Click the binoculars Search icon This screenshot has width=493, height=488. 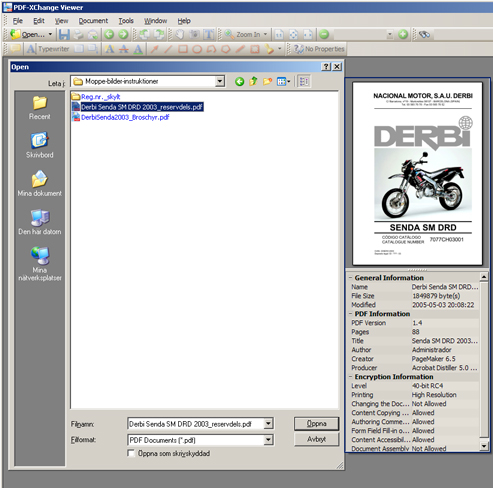[x=424, y=34]
